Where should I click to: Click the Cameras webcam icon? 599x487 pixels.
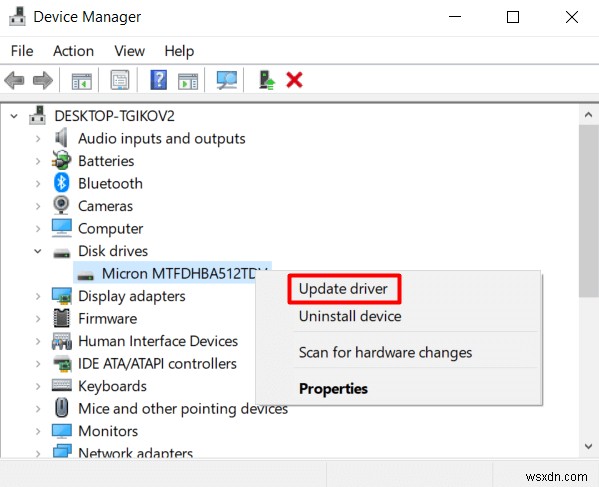pyautogui.click(x=61, y=205)
